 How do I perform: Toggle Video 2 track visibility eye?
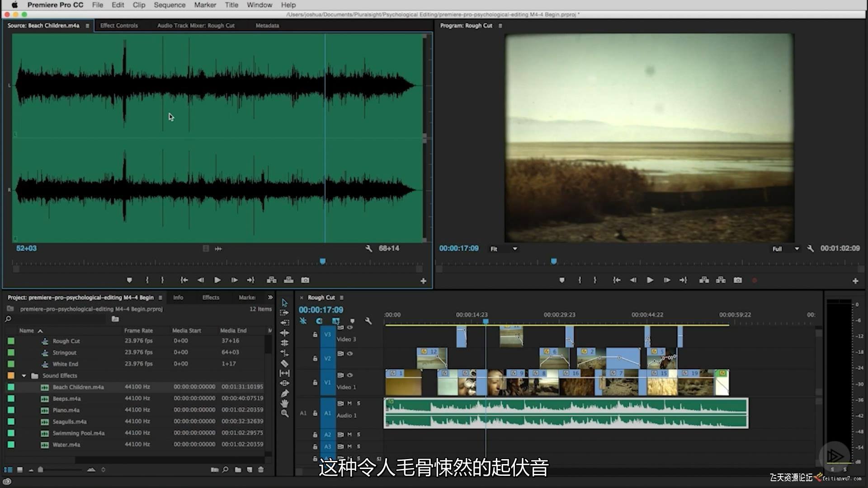coord(349,353)
